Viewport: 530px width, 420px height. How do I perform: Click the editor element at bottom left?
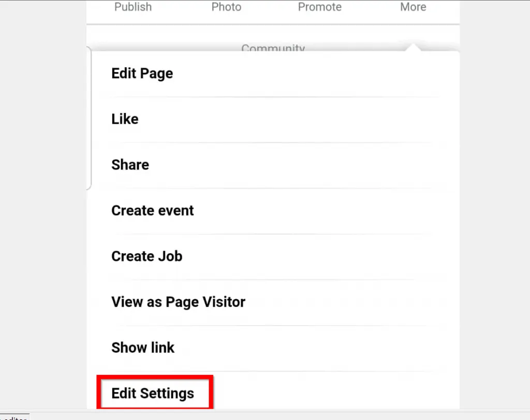pyautogui.click(x=14, y=417)
